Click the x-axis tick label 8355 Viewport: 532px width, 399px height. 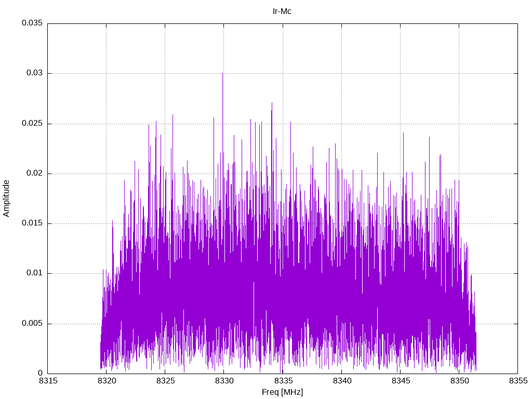518,381
